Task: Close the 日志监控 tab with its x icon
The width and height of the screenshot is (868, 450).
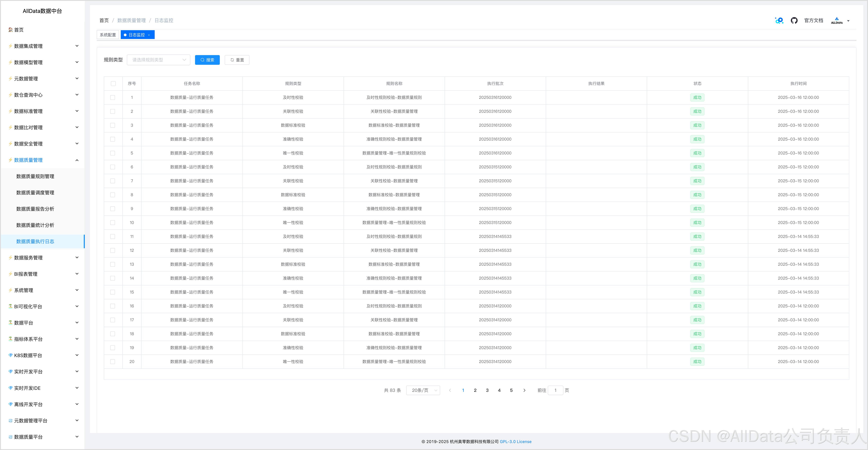Action: point(149,35)
